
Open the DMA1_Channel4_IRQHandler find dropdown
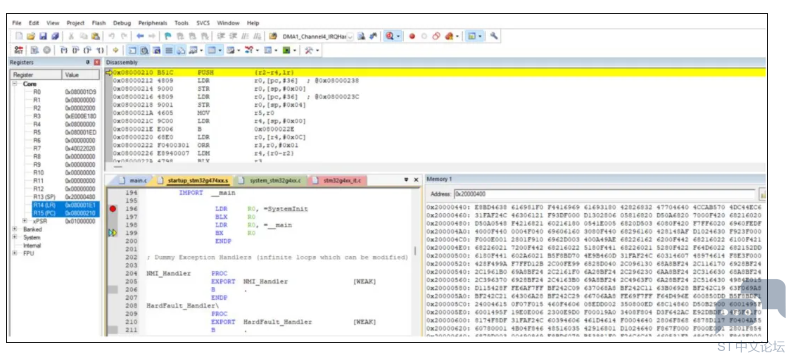350,36
